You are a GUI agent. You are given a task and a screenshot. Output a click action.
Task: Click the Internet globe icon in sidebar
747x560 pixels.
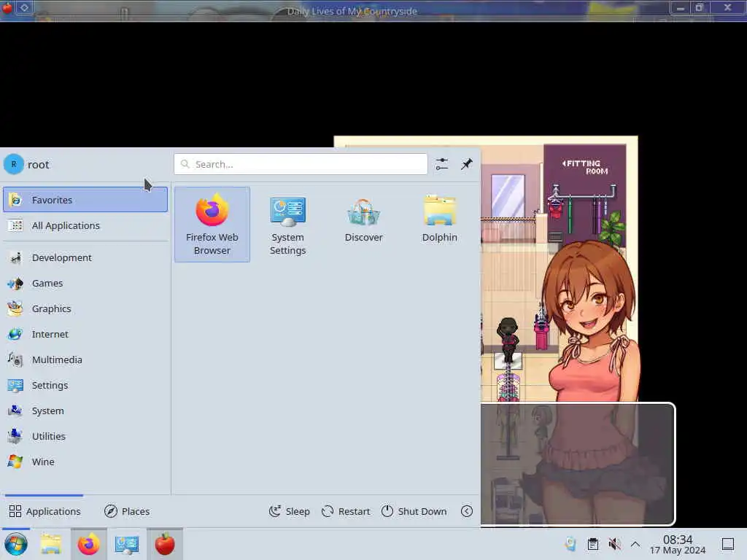[x=15, y=334]
